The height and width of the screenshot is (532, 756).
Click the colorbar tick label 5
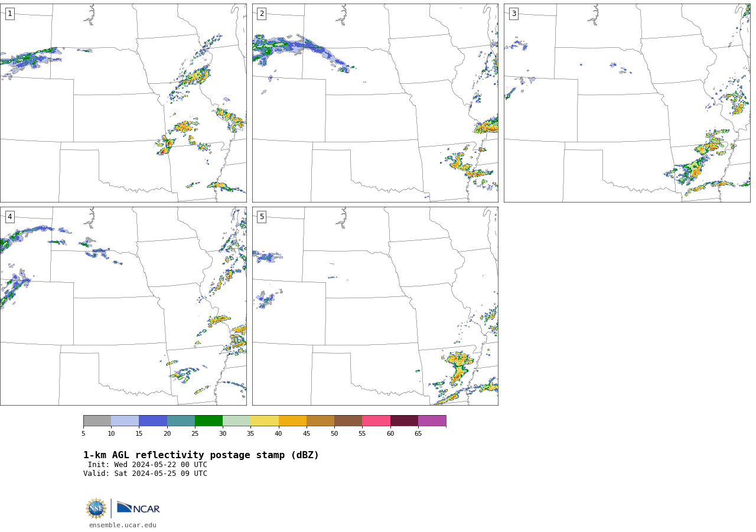pos(83,434)
